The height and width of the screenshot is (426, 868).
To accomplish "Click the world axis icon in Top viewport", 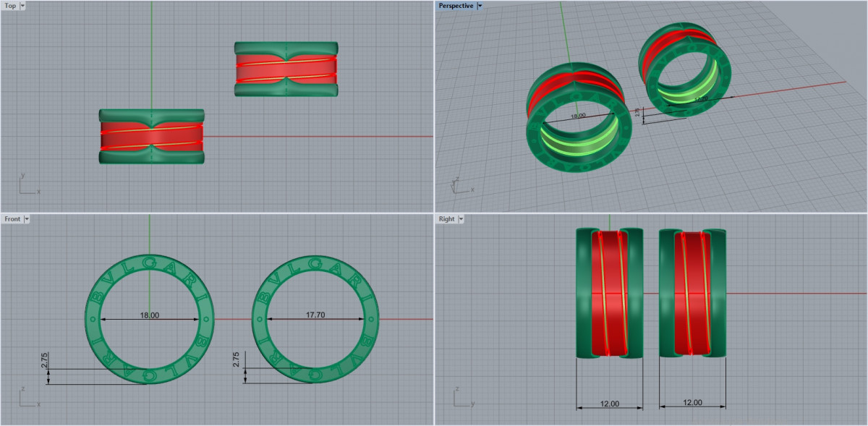I will (27, 185).
